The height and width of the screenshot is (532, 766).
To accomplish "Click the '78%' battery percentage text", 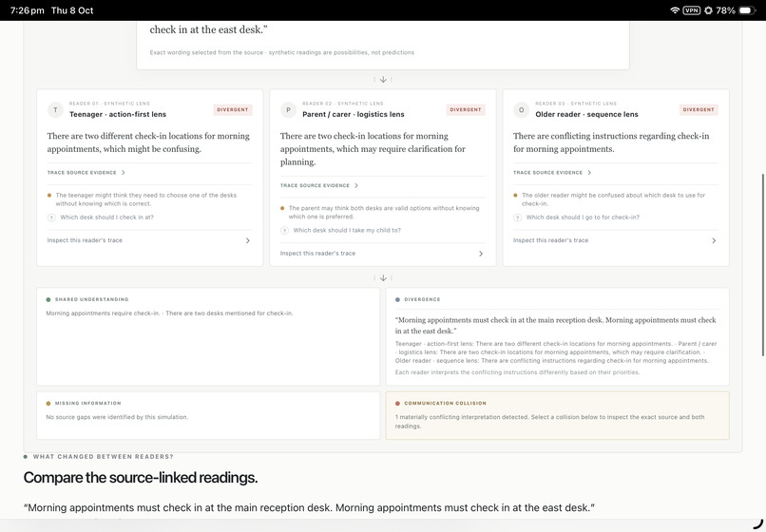I will click(x=725, y=10).
